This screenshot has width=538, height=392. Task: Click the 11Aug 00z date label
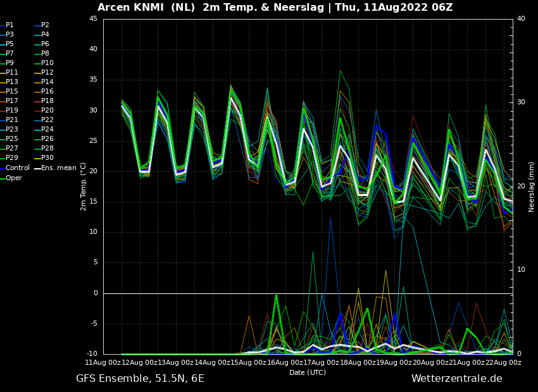point(103,362)
